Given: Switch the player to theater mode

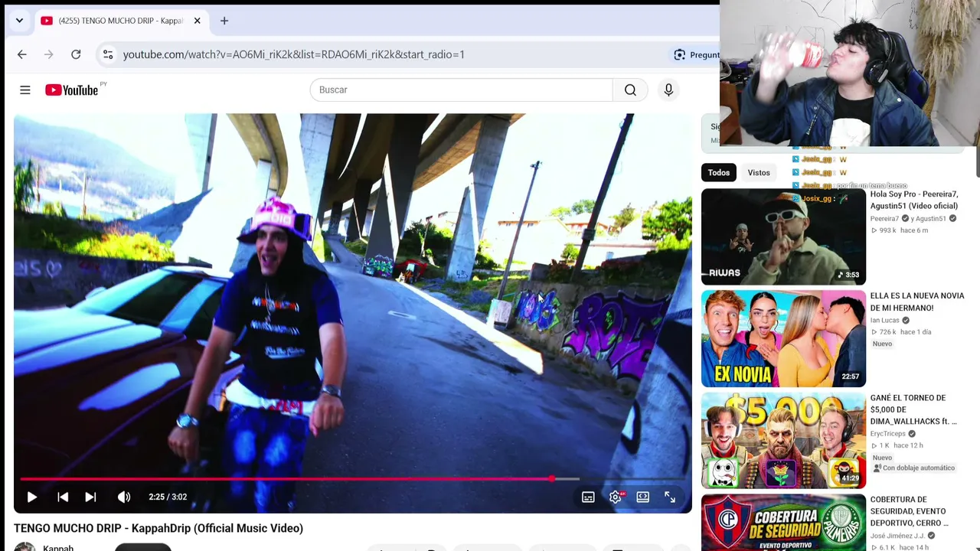Looking at the screenshot, I should click(x=643, y=497).
